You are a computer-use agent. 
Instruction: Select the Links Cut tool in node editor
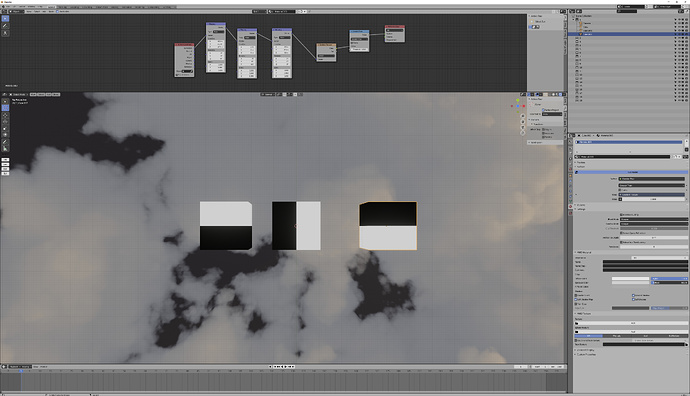pos(5,33)
